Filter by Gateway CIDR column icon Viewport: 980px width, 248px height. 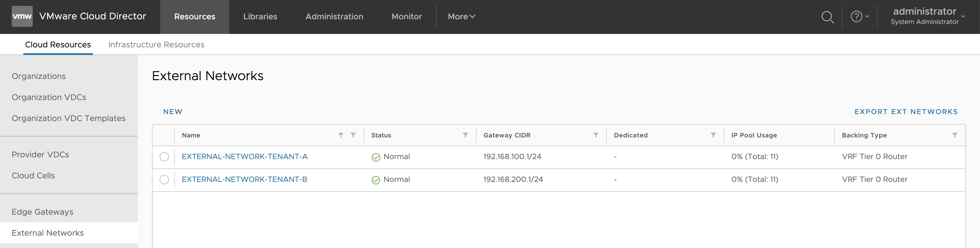596,135
